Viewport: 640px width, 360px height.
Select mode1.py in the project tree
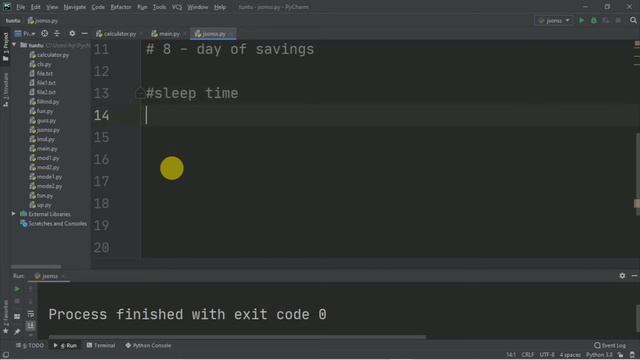click(x=46, y=177)
